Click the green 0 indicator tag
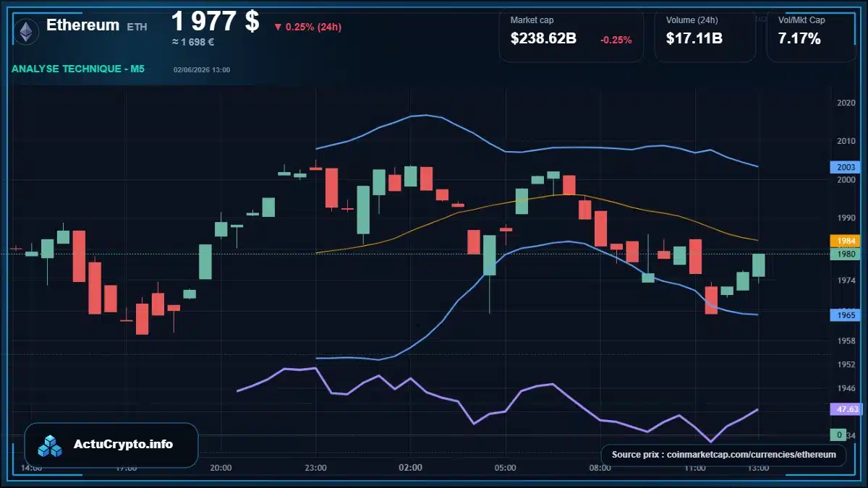This screenshot has height=488, width=868. 839,435
